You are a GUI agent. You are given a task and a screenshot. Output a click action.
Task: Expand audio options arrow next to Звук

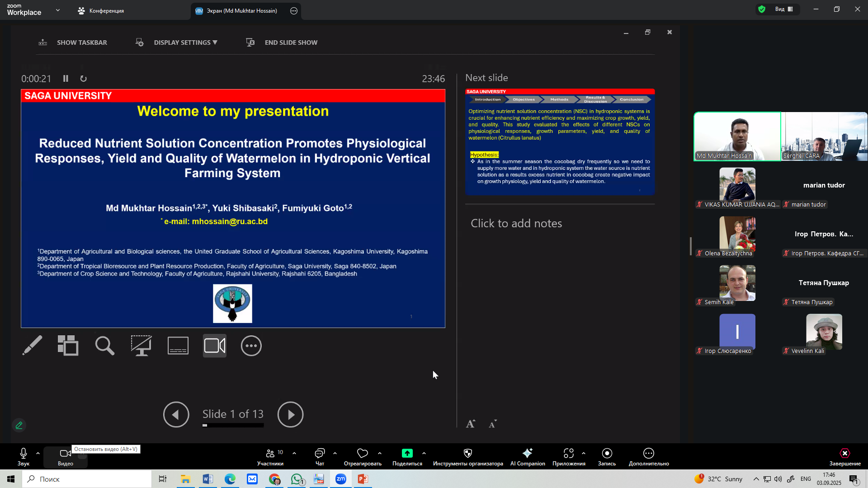[x=38, y=453]
